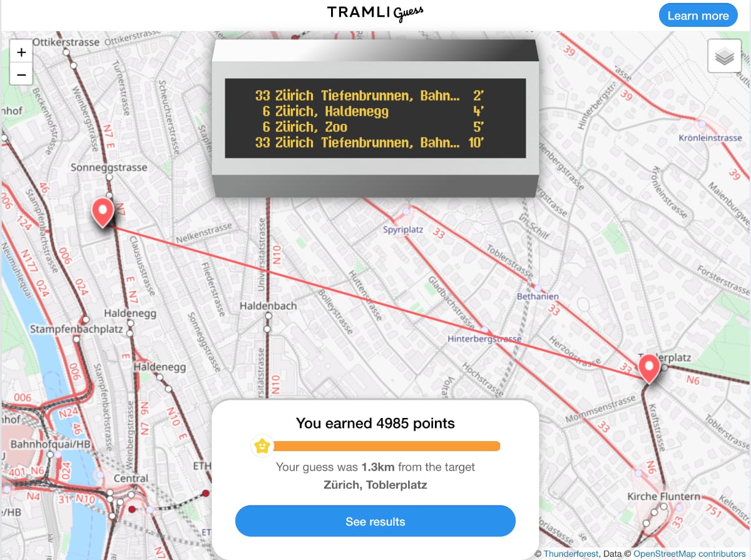Open the map layers switcher

click(724, 57)
